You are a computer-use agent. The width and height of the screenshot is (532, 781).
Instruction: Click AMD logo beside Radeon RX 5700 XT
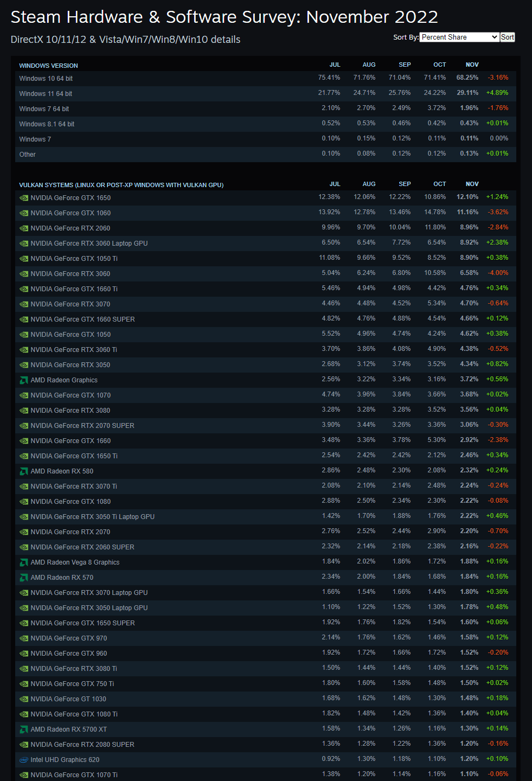point(24,729)
